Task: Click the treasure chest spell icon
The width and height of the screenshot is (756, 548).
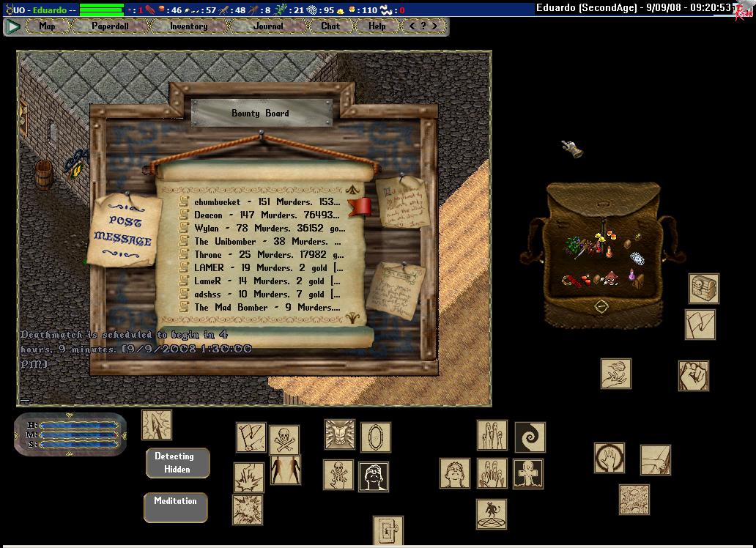Action: tap(703, 289)
